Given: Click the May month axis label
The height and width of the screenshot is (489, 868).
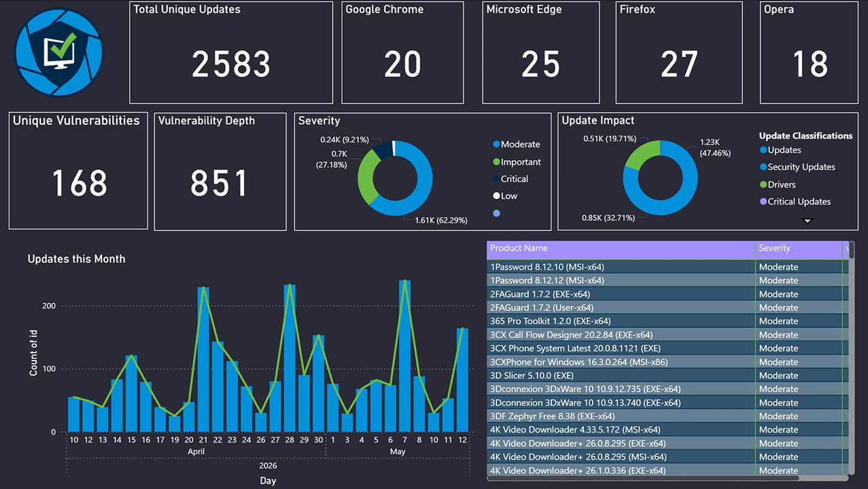Looking at the screenshot, I should click(398, 451).
